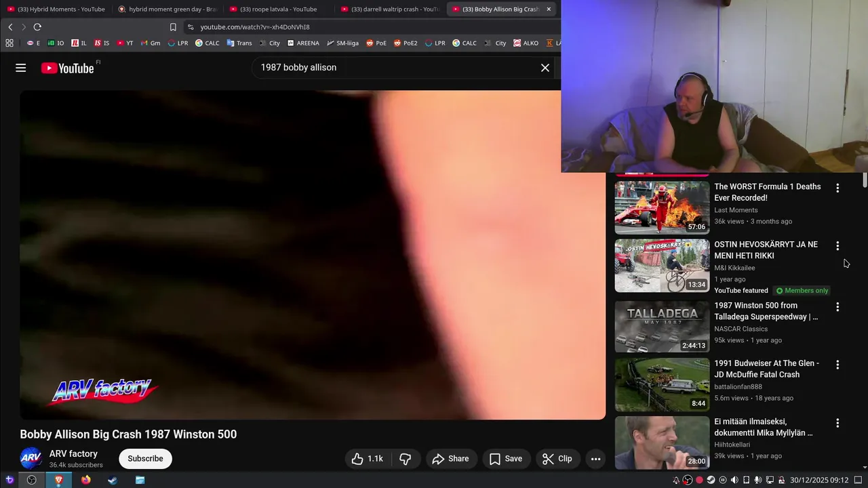Open options for 'OSTIN HEVOSKÄRRYT' video
Screen dimensions: 868x488
[837, 245]
